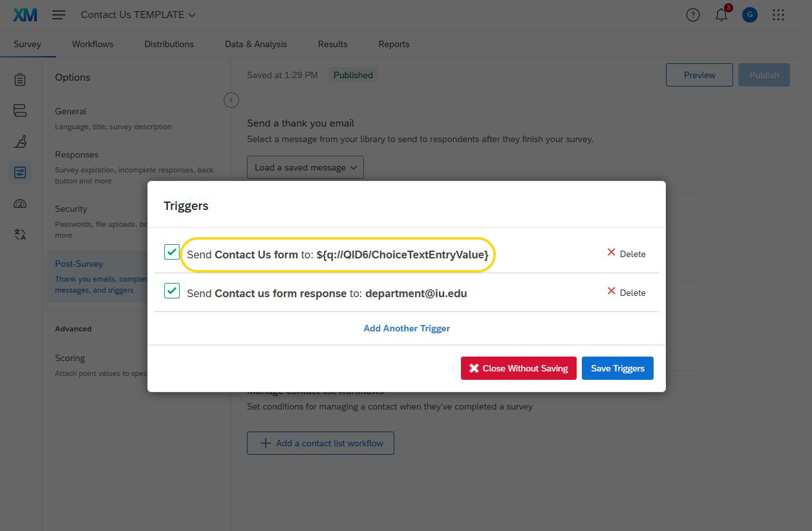Open the Survey flow sidebar icon
The height and width of the screenshot is (531, 812).
(x=20, y=110)
